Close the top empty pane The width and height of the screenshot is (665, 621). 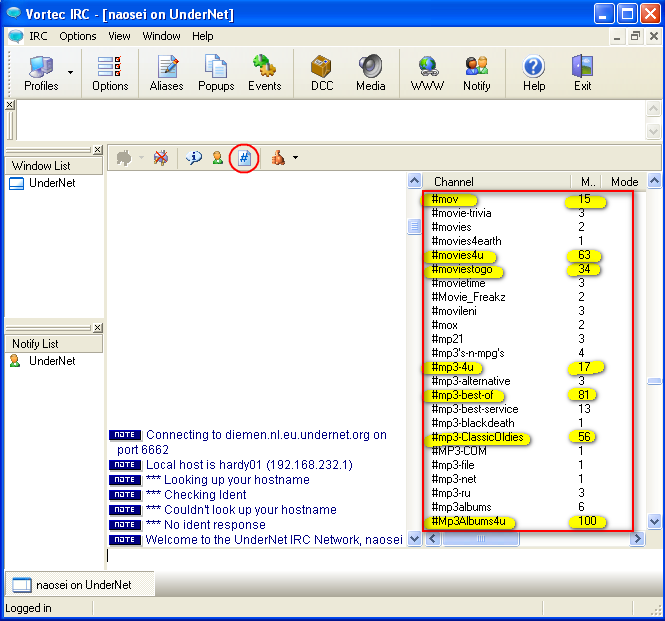click(x=10, y=105)
